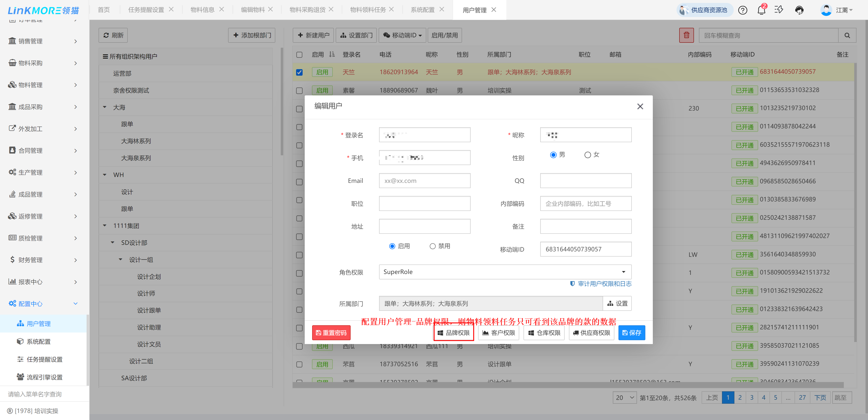Image resolution: width=868 pixels, height=420 pixels.
Task: Close the 编辑用户 dialog with X
Action: [640, 106]
